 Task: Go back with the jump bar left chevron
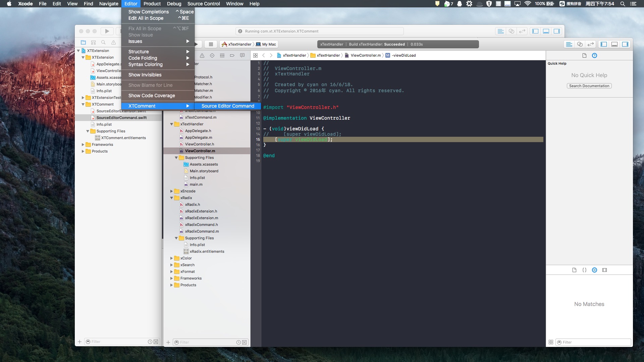coord(264,56)
